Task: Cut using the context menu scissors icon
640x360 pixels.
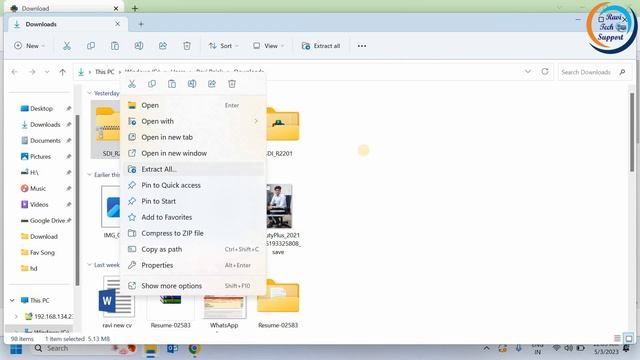Action: tap(132, 84)
